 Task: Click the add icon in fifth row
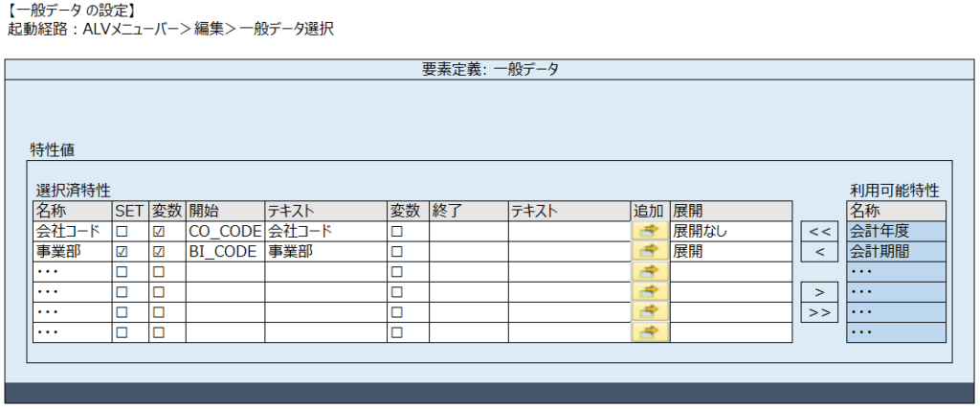coord(650,311)
